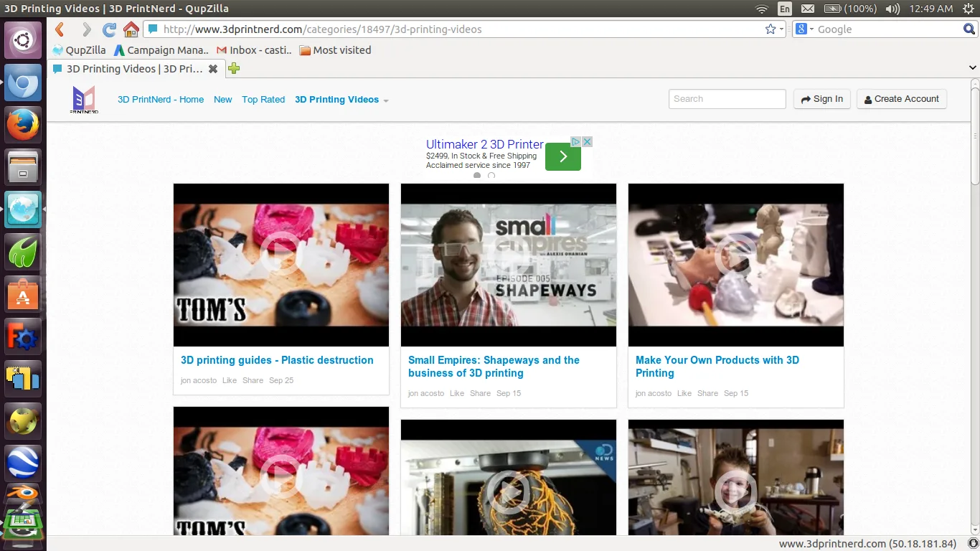Click the site Search input field
Image resolution: width=980 pixels, height=551 pixels.
pos(727,99)
